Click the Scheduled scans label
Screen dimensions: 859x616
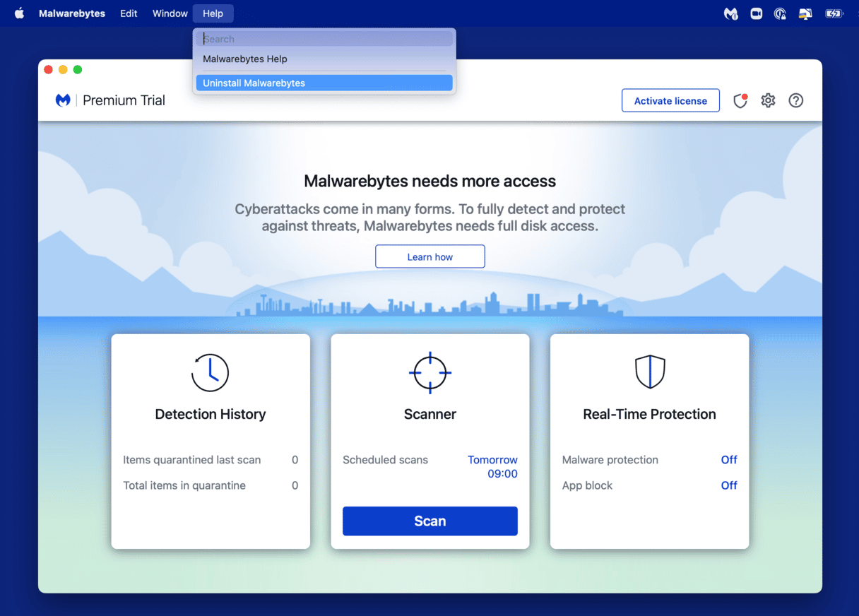pyautogui.click(x=385, y=460)
